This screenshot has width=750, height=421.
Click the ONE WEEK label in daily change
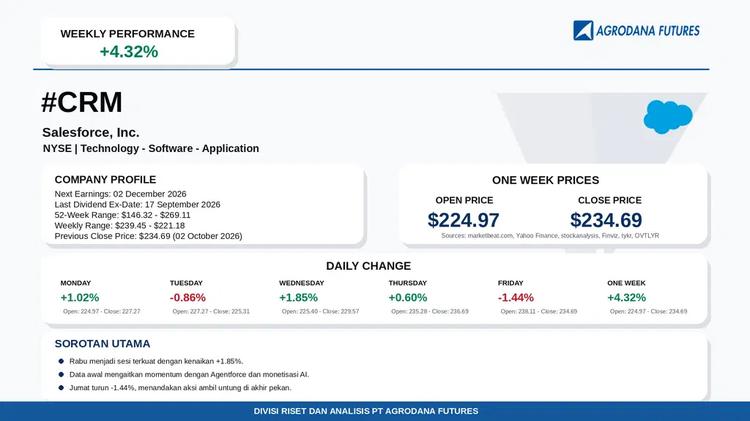tap(626, 283)
